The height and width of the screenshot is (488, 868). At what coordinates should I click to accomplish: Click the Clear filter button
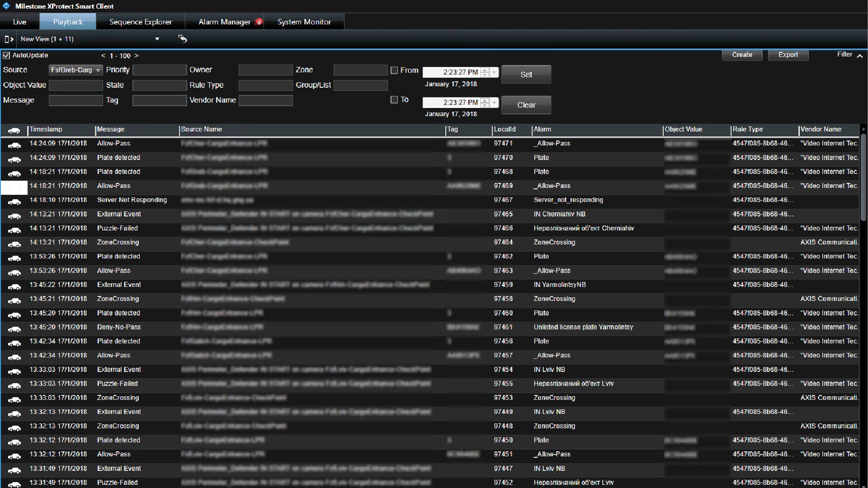(x=526, y=105)
